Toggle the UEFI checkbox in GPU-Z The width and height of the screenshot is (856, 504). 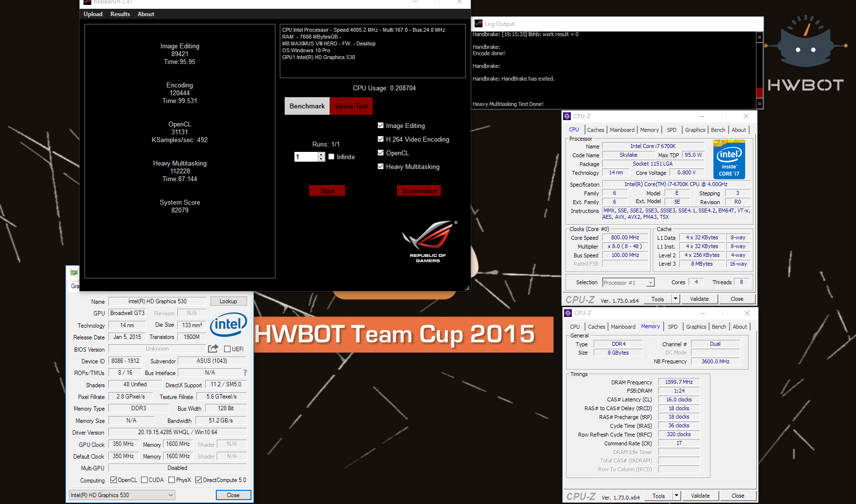tap(227, 349)
